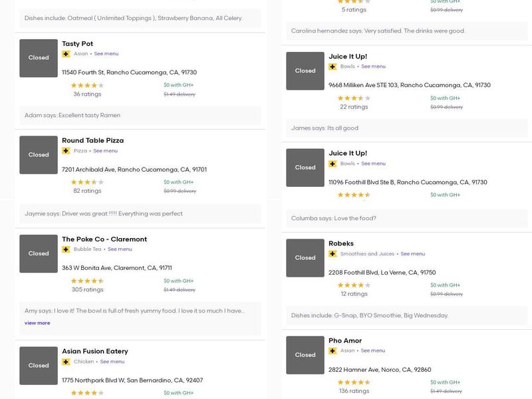
Task: Click the Closed thumbnail for Robeks
Action: pos(305,258)
